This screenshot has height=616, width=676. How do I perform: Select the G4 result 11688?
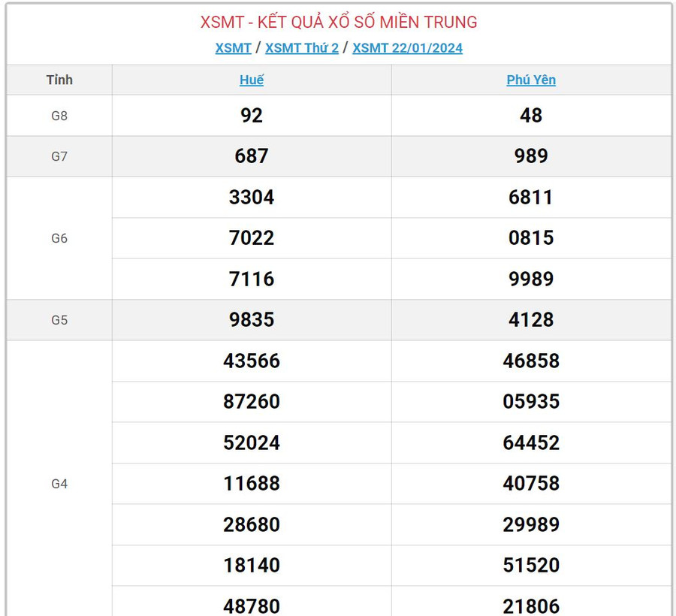[252, 484]
